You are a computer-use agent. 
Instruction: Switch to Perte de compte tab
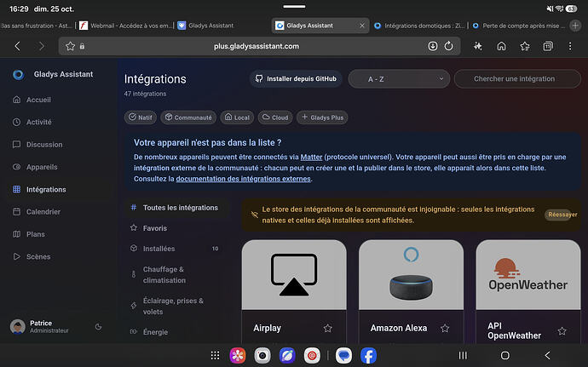[518, 26]
